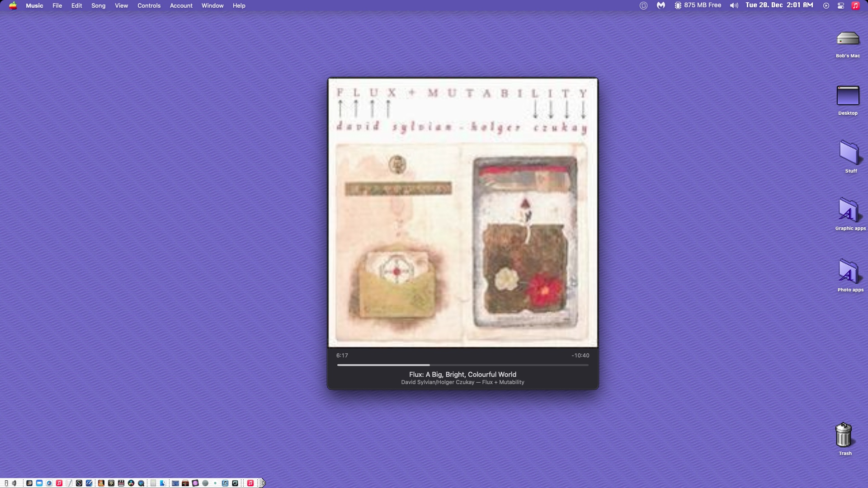Image resolution: width=868 pixels, height=488 pixels.
Task: Open Time Machine clock icon in dock
Action: coord(235,483)
